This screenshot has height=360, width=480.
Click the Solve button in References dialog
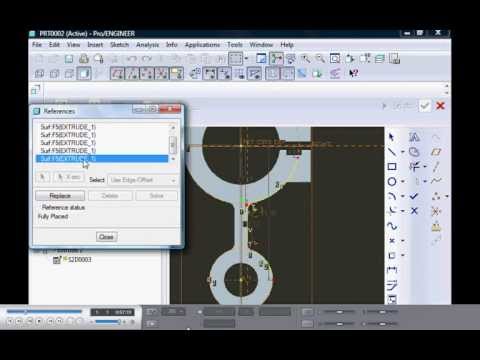point(156,196)
